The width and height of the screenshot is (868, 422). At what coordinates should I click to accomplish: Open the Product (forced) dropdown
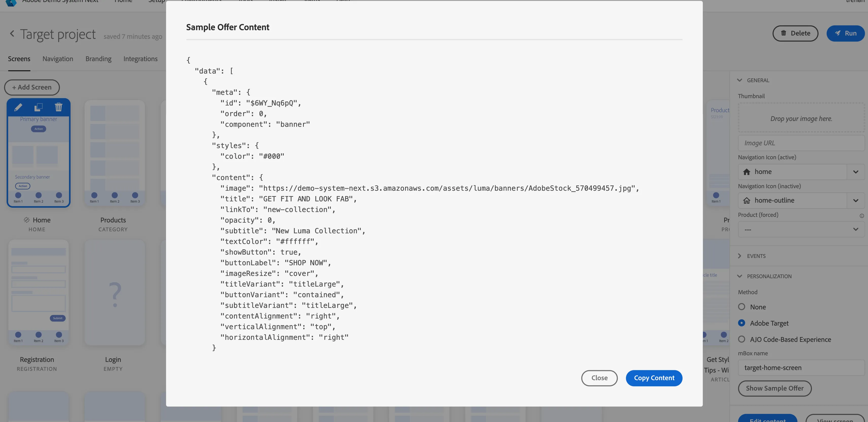[801, 229]
